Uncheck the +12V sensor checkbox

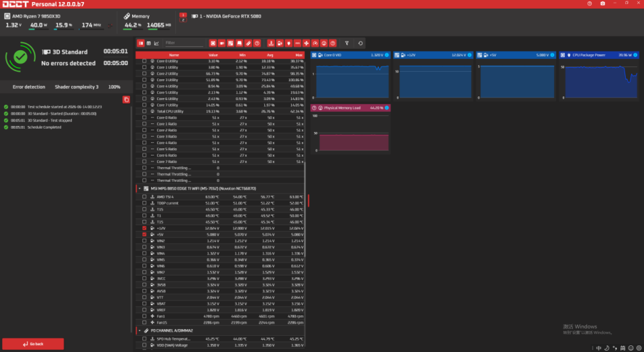click(144, 228)
